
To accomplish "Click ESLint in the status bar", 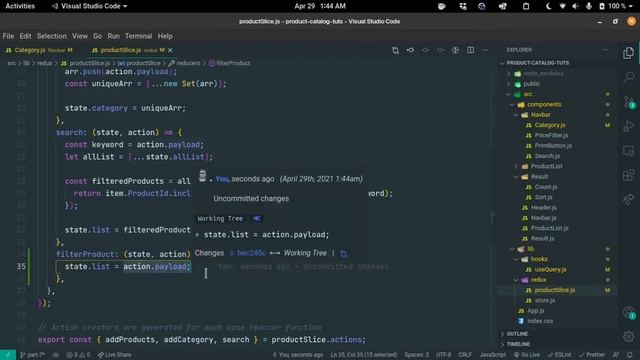I will coord(559,355).
